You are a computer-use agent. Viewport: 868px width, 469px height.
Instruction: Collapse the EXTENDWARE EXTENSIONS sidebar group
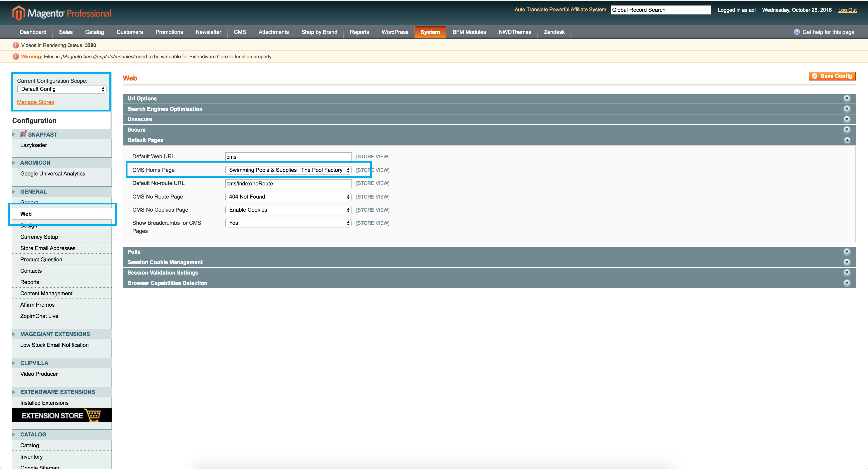[62, 392]
